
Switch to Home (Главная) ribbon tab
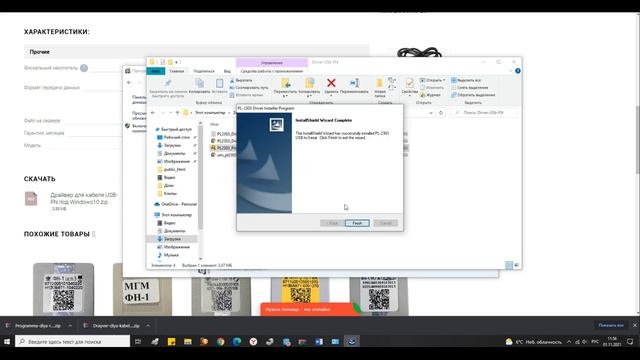177,71
